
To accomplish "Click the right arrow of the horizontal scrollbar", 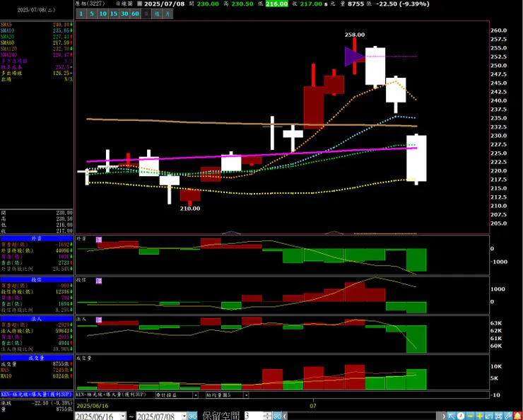I will [x=443, y=416].
